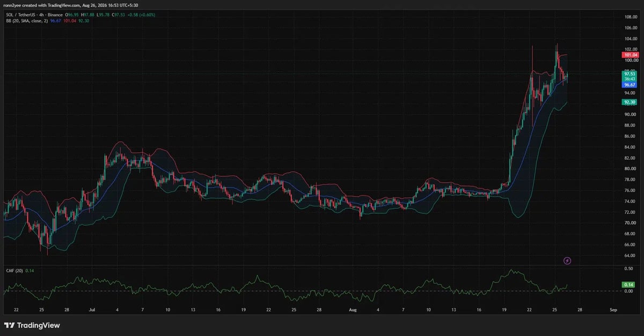Click the 78.00 price axis label

(x=630, y=180)
